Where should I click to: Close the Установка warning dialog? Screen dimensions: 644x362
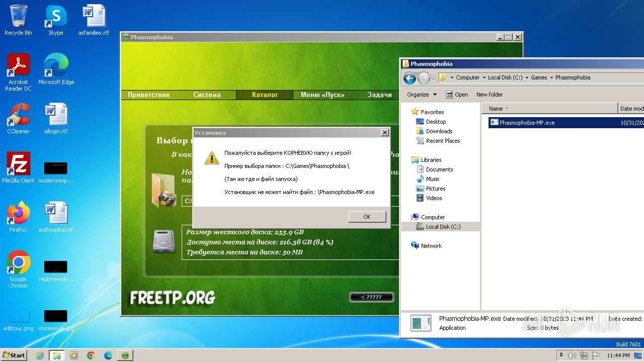click(x=384, y=133)
